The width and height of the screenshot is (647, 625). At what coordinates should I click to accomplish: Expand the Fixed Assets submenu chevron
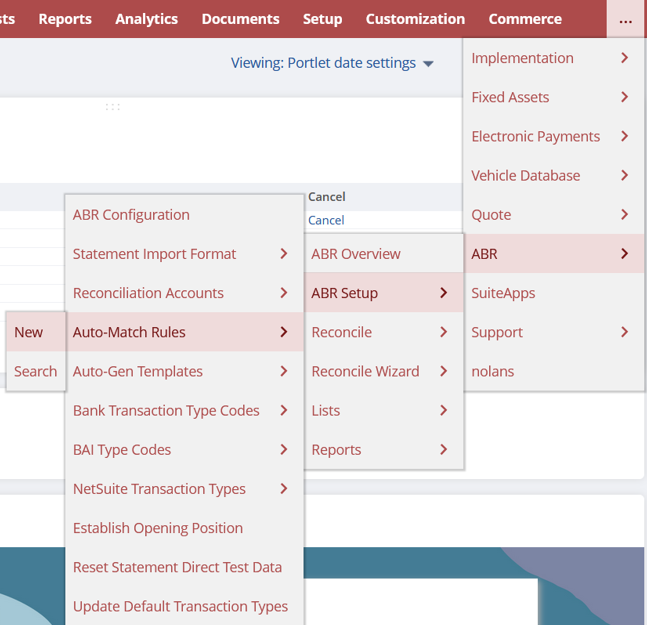624,97
